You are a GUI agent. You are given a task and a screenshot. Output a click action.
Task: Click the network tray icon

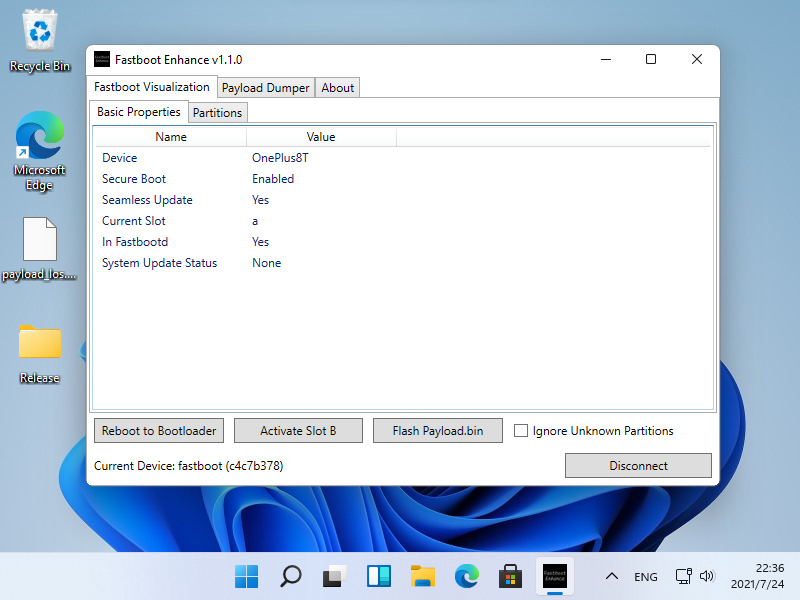[684, 577]
